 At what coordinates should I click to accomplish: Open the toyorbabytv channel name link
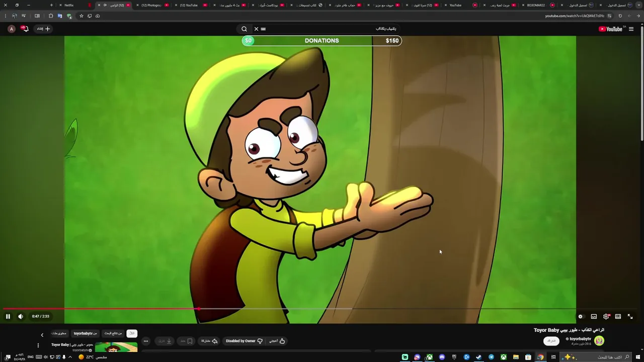(x=579, y=339)
